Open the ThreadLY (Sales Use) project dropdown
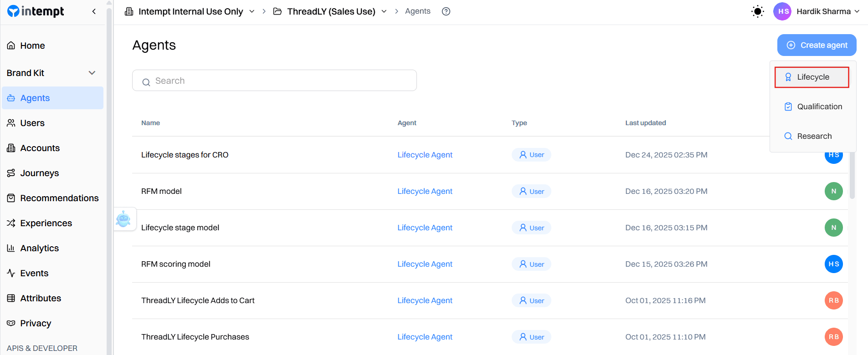The height and width of the screenshot is (355, 868). (x=384, y=11)
